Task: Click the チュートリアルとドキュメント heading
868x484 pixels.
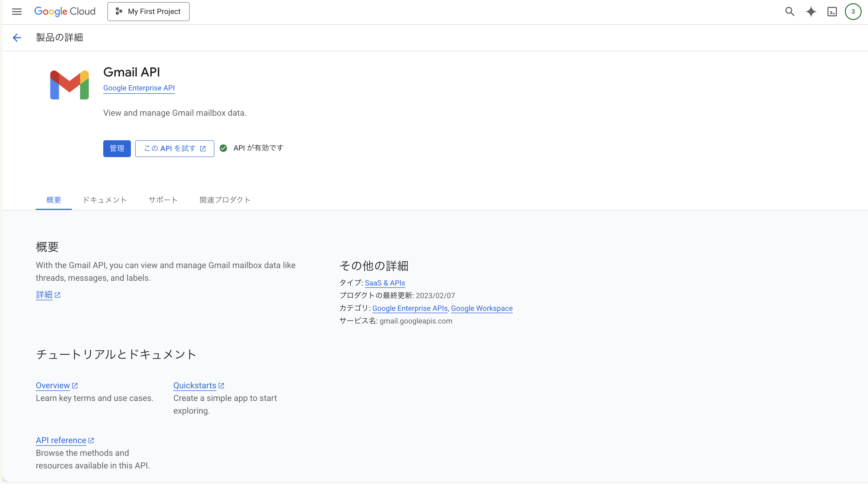Action: (x=116, y=354)
